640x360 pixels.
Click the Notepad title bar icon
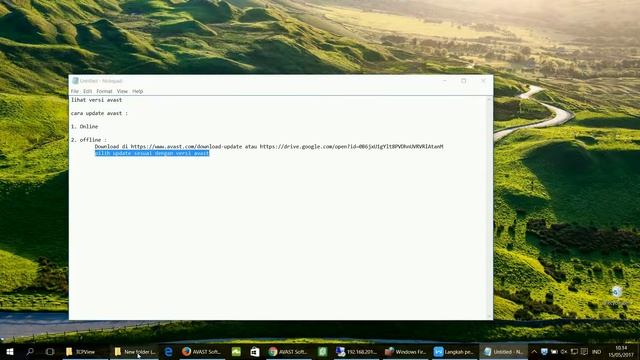point(75,81)
